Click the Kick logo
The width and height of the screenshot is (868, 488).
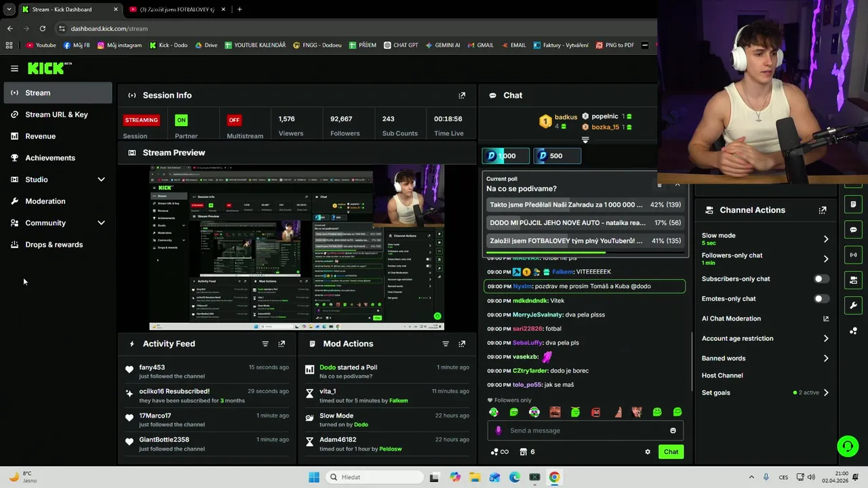50,68
